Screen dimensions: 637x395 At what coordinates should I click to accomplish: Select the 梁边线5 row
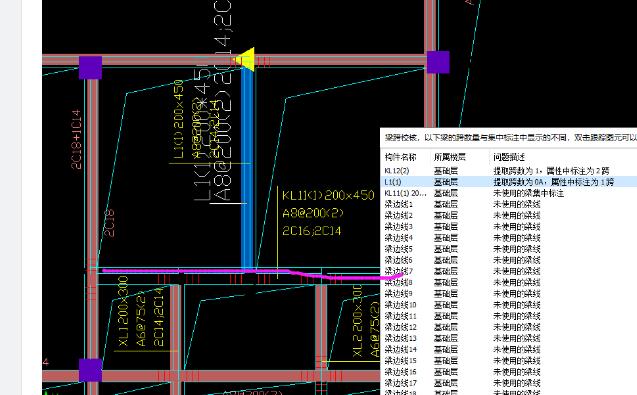pos(509,249)
